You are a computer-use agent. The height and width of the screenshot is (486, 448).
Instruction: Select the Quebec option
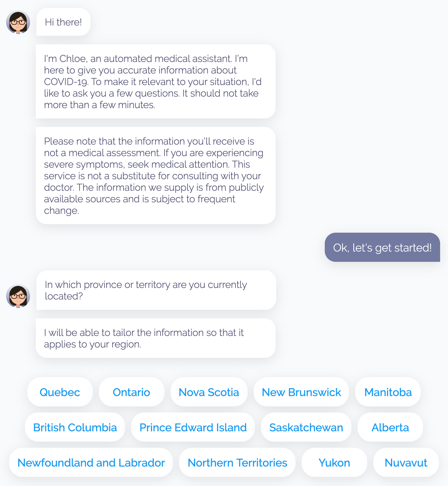(x=60, y=392)
